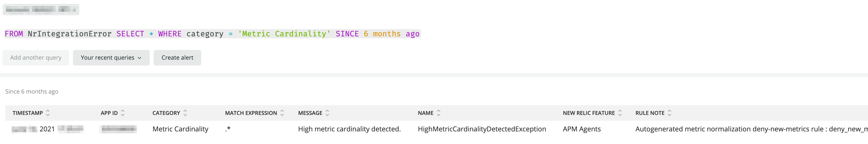Select the Autogenerated metric normalization rule note cell

coord(751,129)
